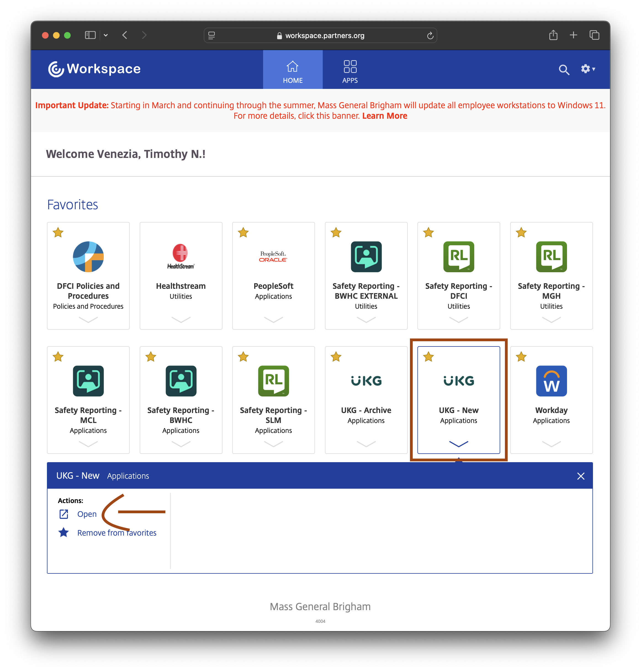Switch to the HOME tab

coord(293,70)
